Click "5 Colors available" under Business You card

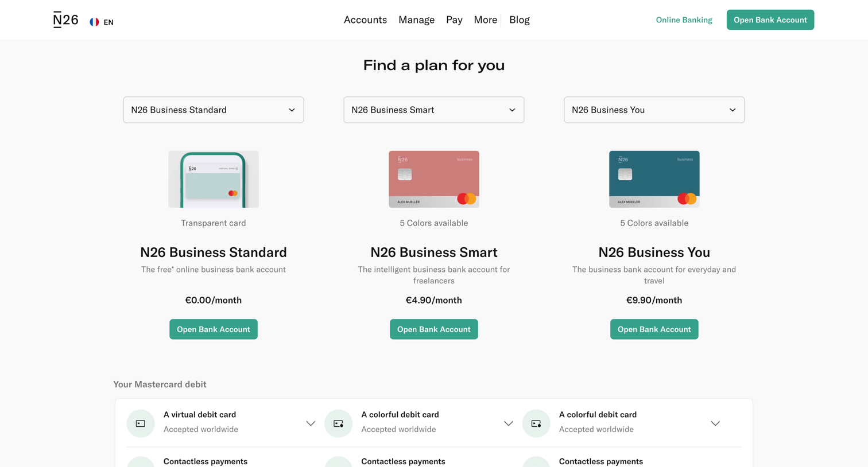click(x=654, y=223)
